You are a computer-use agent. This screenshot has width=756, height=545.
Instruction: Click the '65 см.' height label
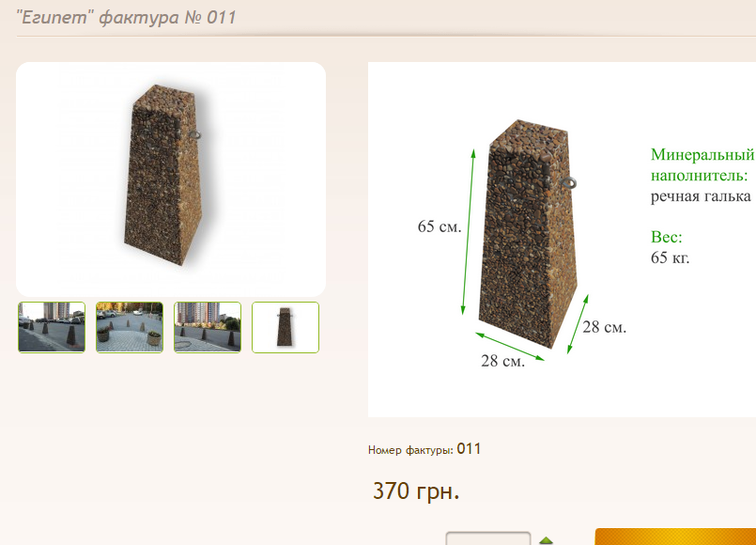tap(440, 226)
